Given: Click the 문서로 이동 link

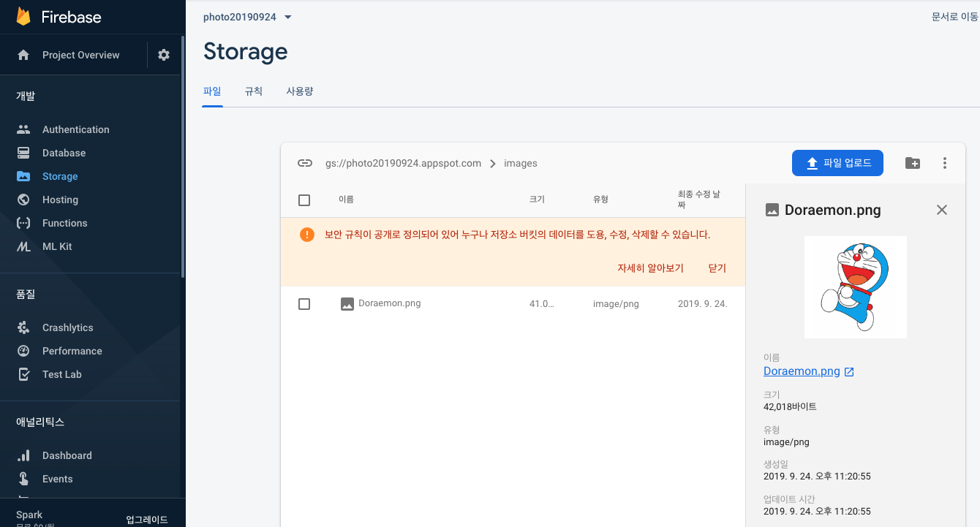Looking at the screenshot, I should point(954,17).
